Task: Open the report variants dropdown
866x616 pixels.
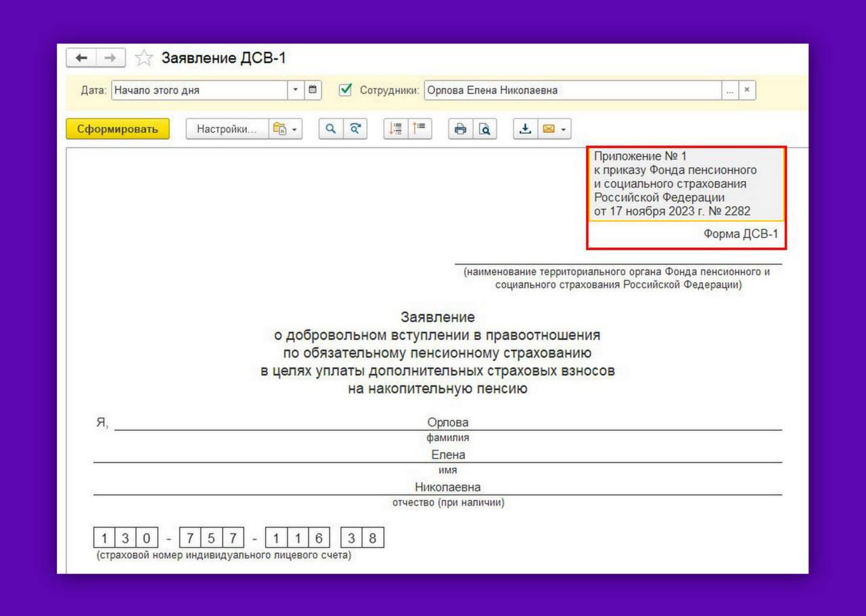Action: pos(286,129)
